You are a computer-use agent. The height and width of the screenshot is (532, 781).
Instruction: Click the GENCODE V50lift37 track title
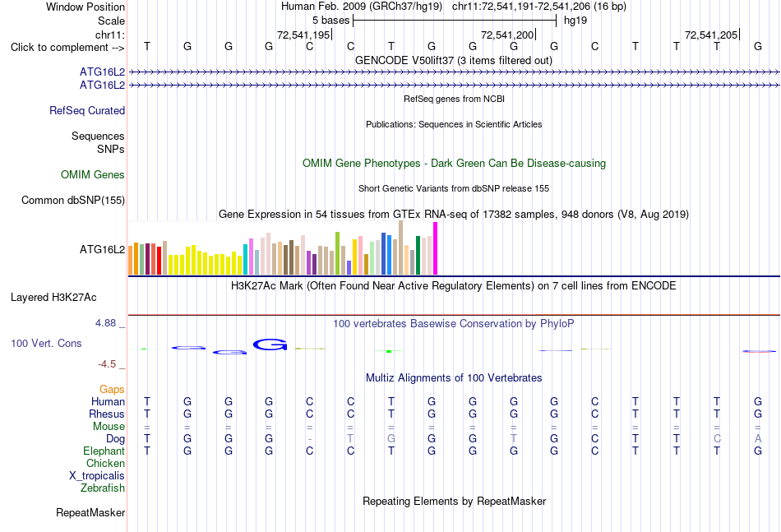pos(453,60)
